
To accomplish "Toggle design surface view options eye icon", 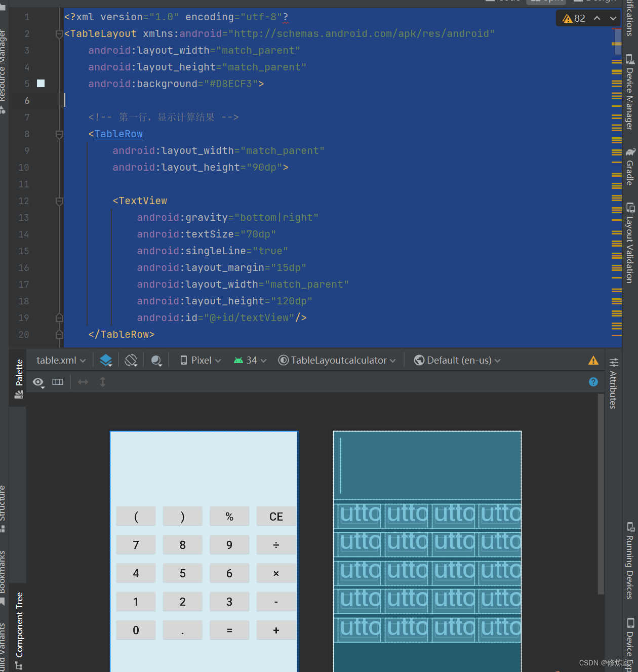I will point(38,382).
